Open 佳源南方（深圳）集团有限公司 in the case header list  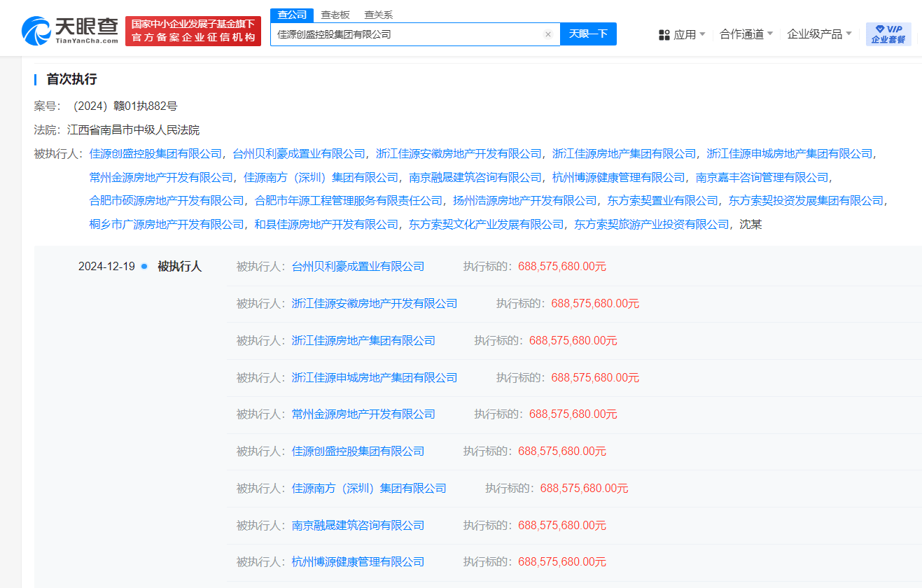[321, 177]
